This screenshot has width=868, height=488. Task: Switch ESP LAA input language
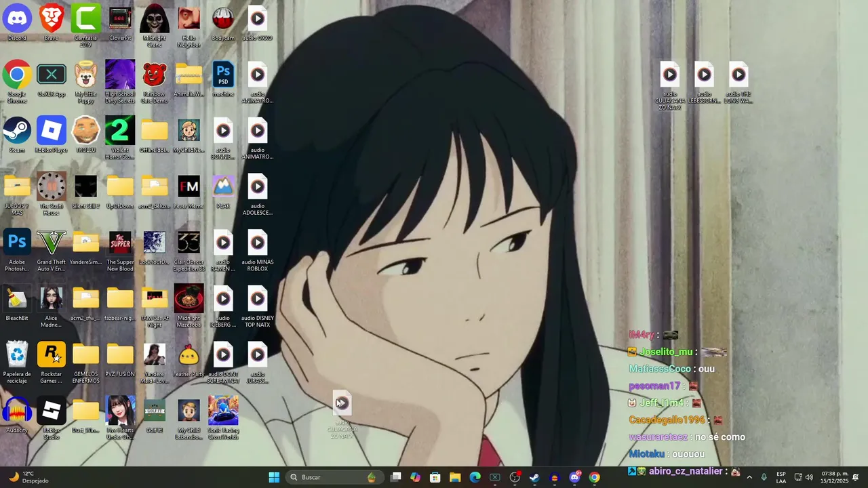coord(781,477)
